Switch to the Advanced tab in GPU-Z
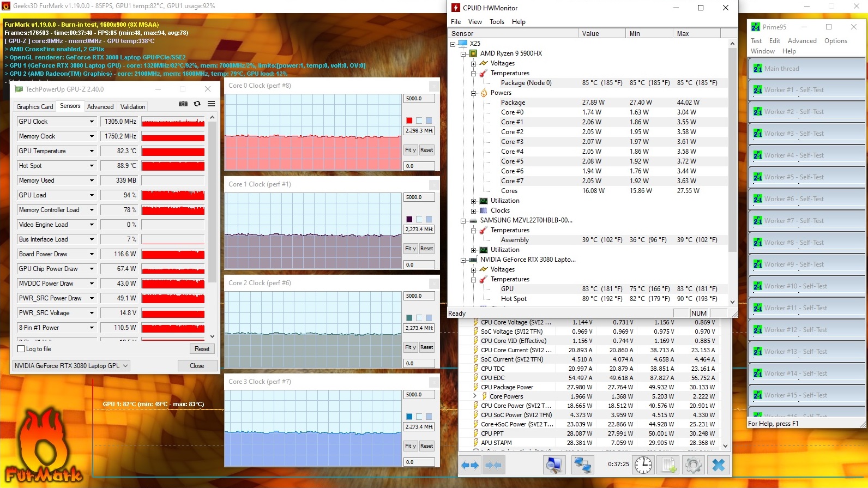The height and width of the screenshot is (488, 868). [x=100, y=107]
